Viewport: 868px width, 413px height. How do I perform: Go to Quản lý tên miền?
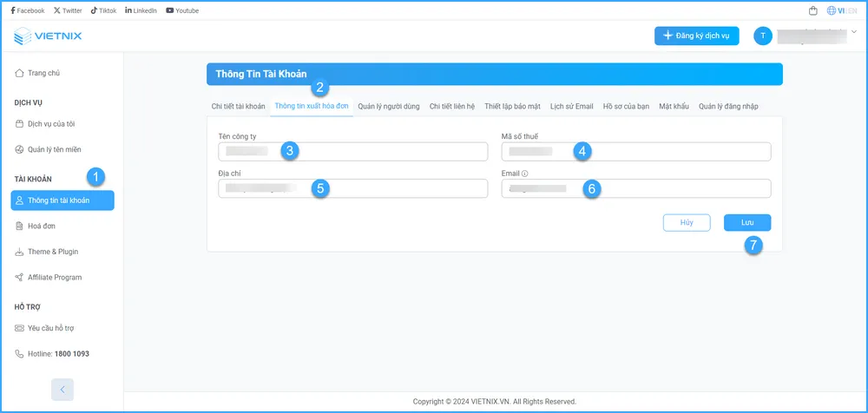52,149
